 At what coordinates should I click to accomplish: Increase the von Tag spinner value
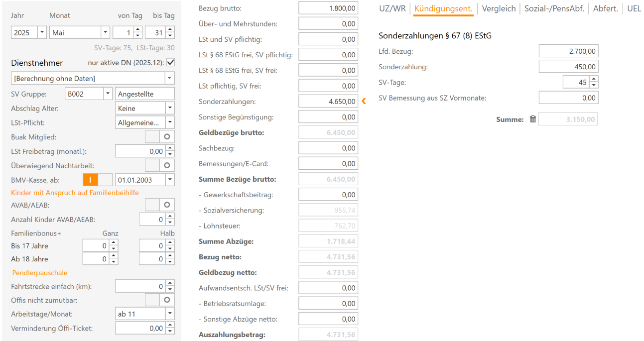click(x=138, y=30)
